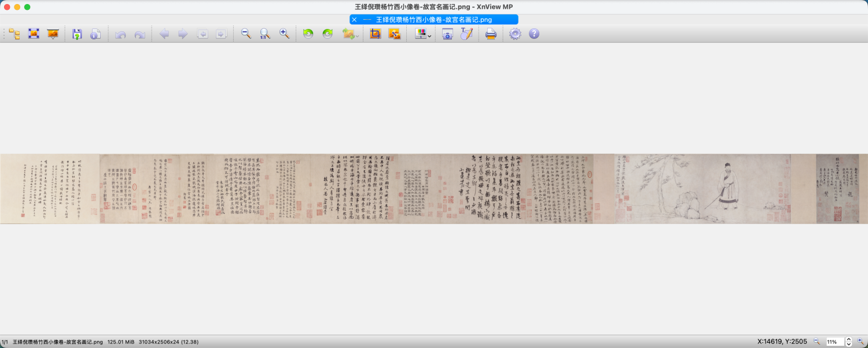868x348 pixels.
Task: Set zoom to 1:1 actual size
Action: (265, 34)
